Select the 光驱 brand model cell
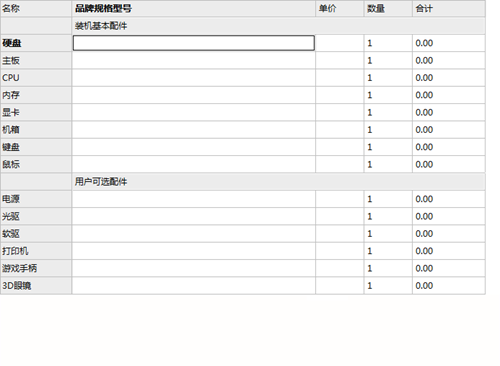 [194, 216]
